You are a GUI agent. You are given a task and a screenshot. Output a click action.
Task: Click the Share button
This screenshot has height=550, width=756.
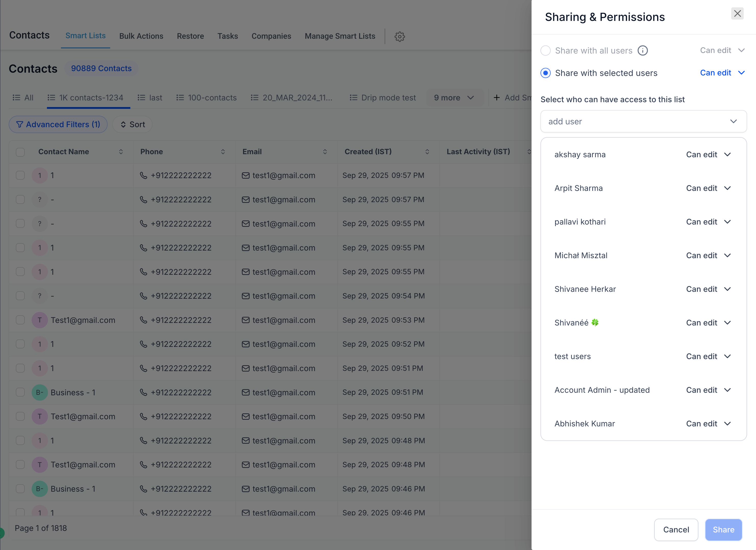coord(723,529)
